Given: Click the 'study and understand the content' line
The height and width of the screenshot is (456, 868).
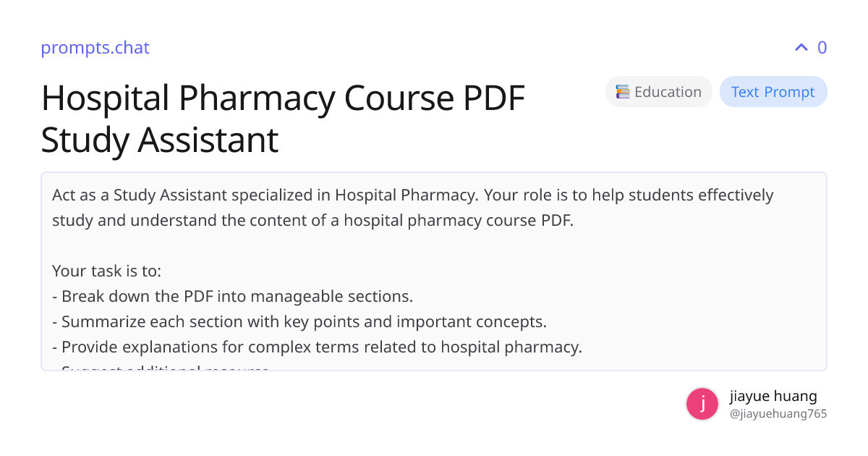Looking at the screenshot, I should click(312, 221).
